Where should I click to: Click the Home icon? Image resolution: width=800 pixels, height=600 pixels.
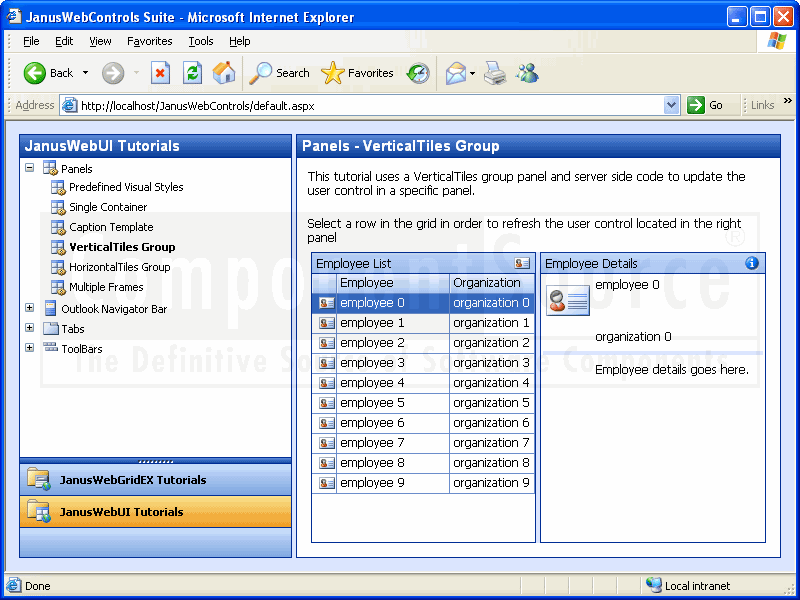pos(223,72)
